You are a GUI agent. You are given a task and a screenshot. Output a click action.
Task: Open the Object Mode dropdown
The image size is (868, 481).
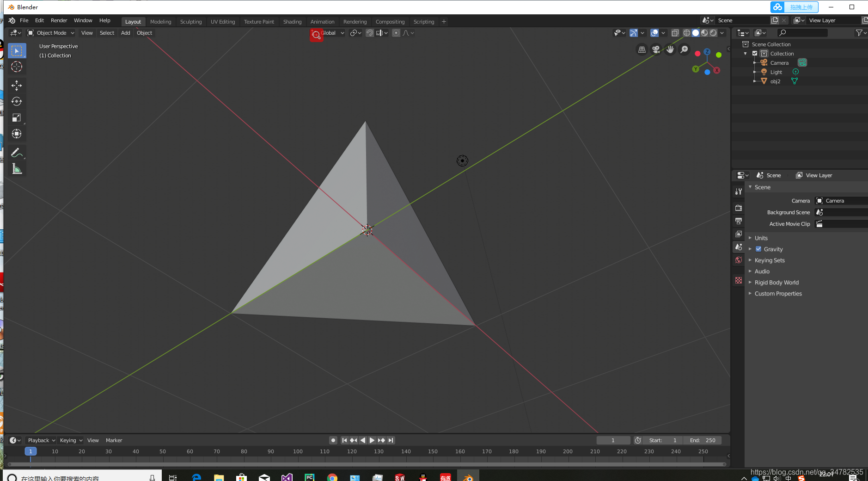click(50, 33)
